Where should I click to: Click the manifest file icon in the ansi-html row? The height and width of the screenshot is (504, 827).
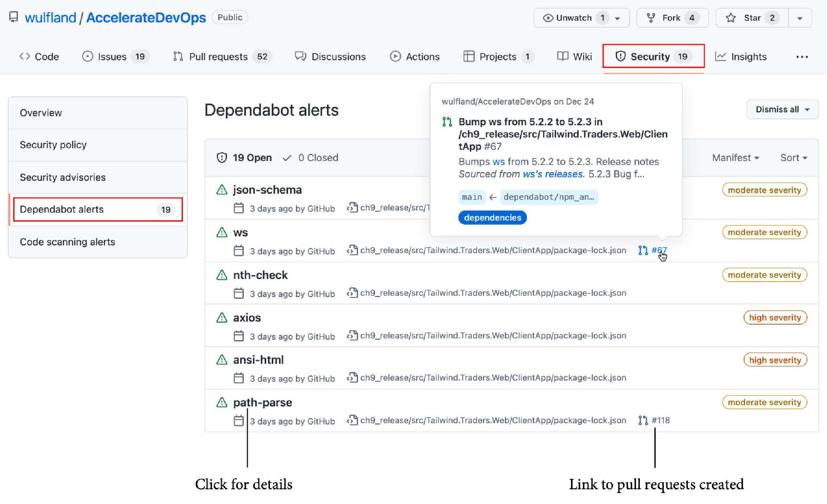coord(352,378)
